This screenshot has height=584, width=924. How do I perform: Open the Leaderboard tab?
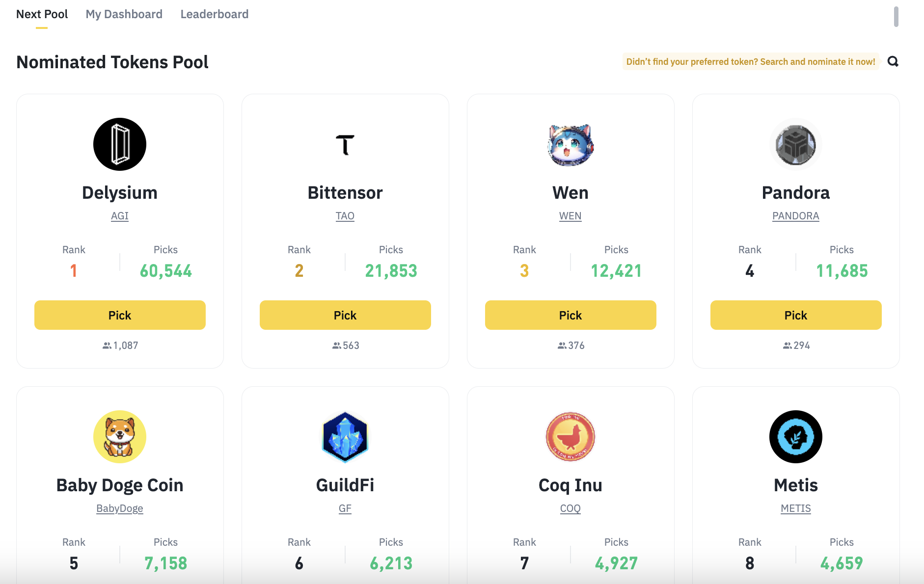pos(215,14)
